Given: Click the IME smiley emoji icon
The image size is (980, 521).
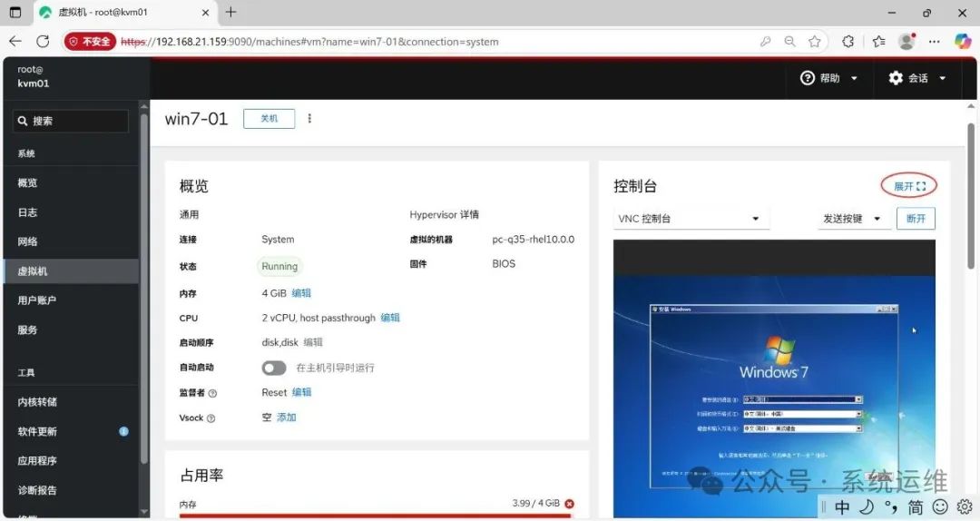Looking at the screenshot, I should pos(940,507).
